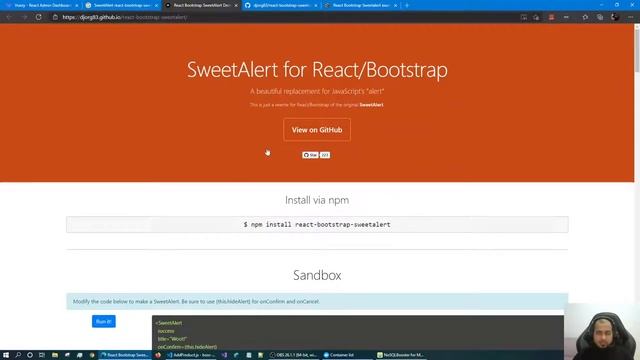Image resolution: width=640 pixels, height=360 pixels.
Task: Close the GitHub djorg83 tab
Action: [316, 5]
